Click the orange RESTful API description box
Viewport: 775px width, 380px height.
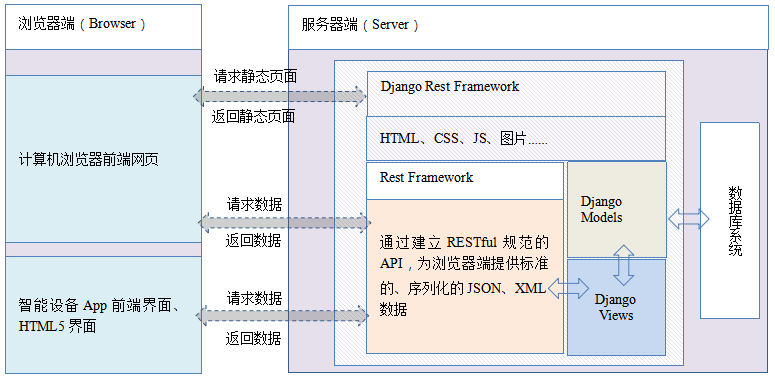coord(465,277)
